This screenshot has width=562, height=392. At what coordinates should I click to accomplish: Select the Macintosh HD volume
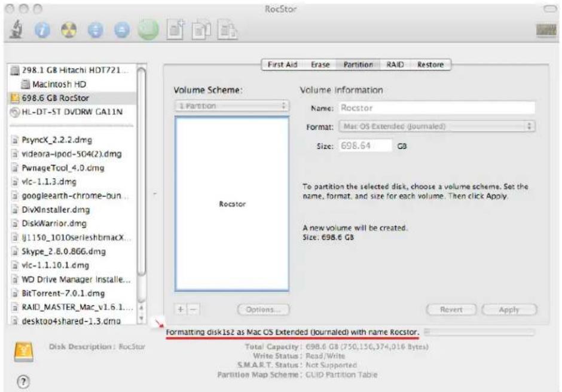pos(72,84)
